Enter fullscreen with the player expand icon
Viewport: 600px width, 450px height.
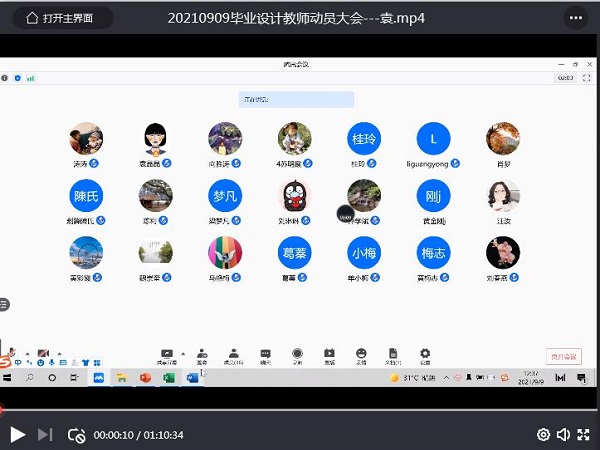[583, 435]
